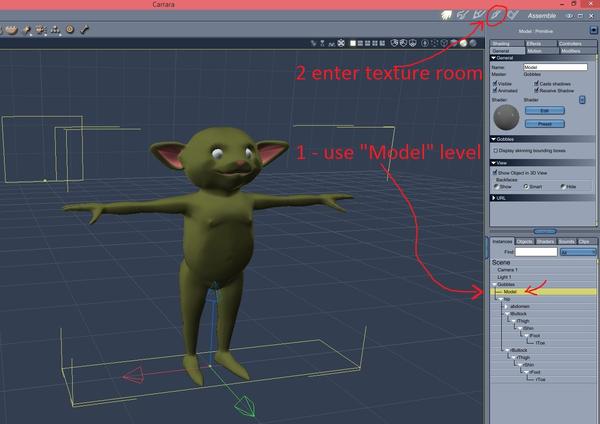Switch to the Effects tab
600x424 pixels.
tap(540, 43)
